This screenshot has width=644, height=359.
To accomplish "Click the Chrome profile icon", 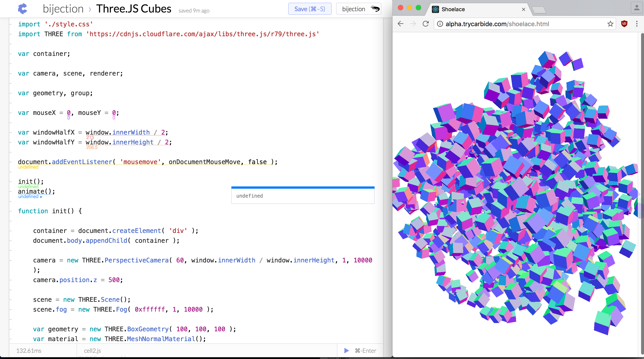I will click(x=636, y=8).
